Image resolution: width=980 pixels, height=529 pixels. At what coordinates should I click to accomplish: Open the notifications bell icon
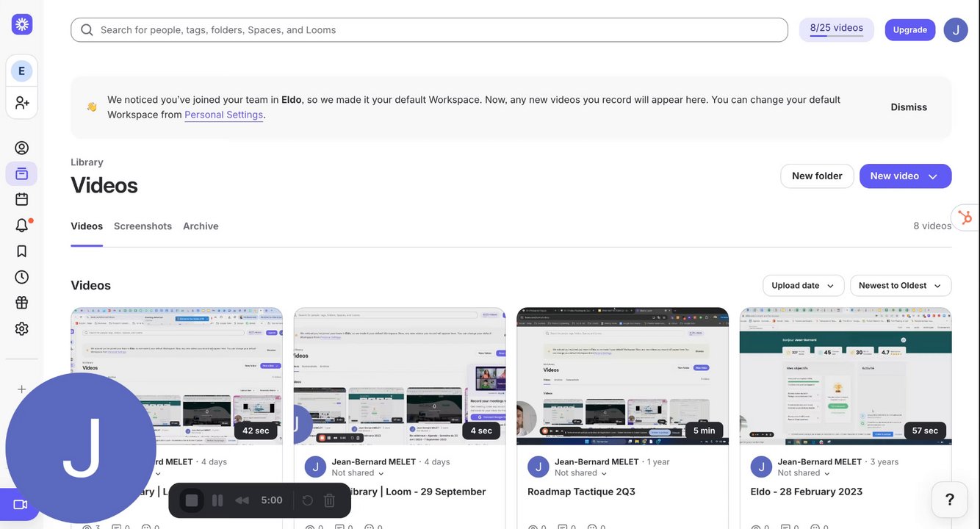(x=22, y=226)
